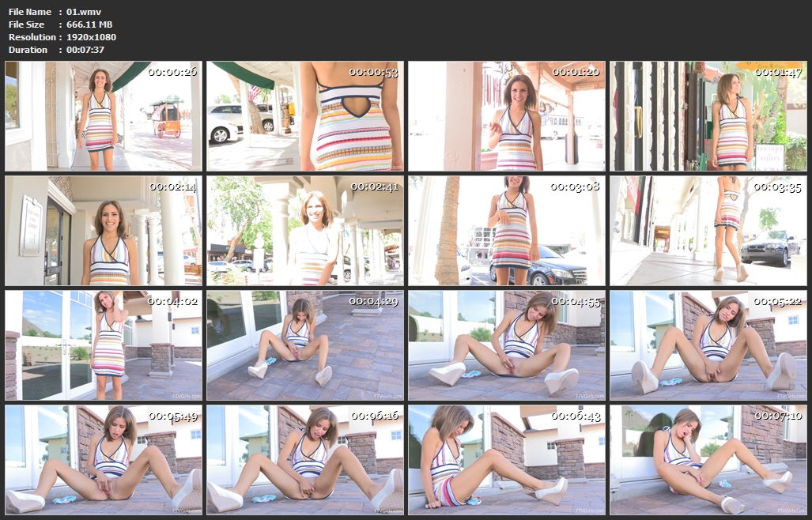This screenshot has width=812, height=520.
Task: Select the thumbnail timestamped 00:02:41
Action: (305, 231)
